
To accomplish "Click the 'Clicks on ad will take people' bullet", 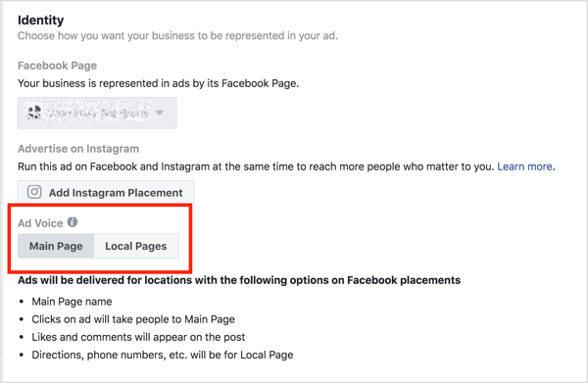I will [x=133, y=319].
